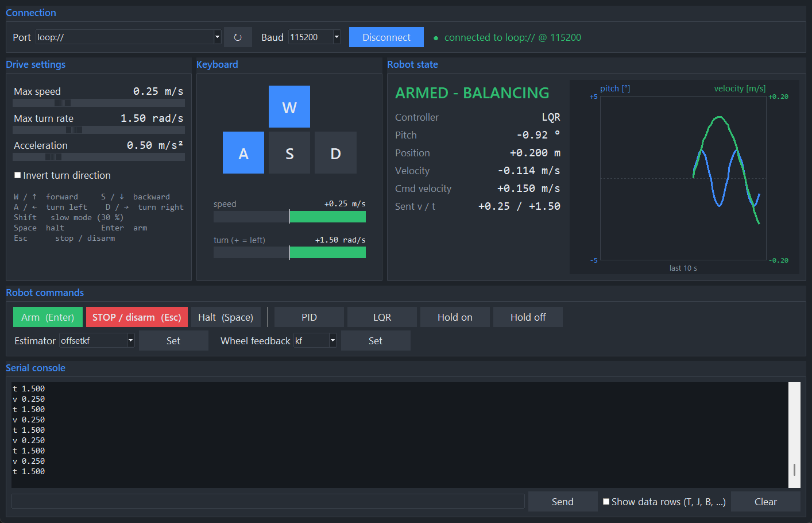Click the Port text field loop://
The height and width of the screenshot is (523, 812).
point(125,37)
